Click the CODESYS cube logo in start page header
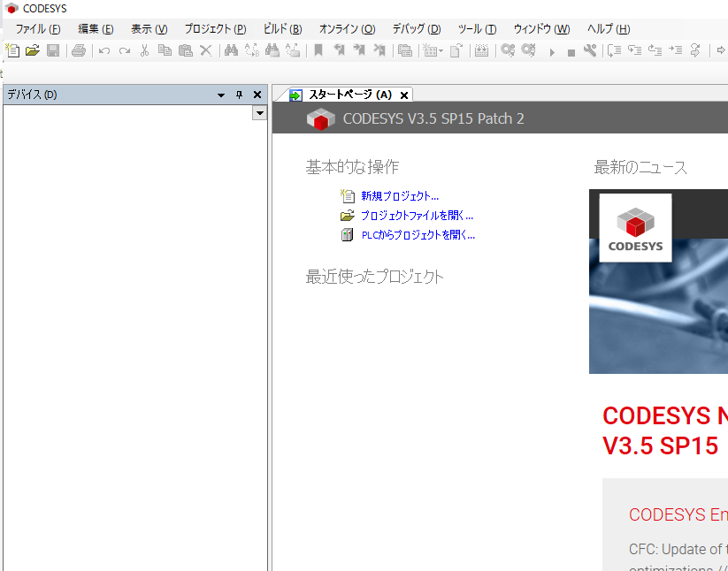The width and height of the screenshot is (728, 571). [x=321, y=118]
